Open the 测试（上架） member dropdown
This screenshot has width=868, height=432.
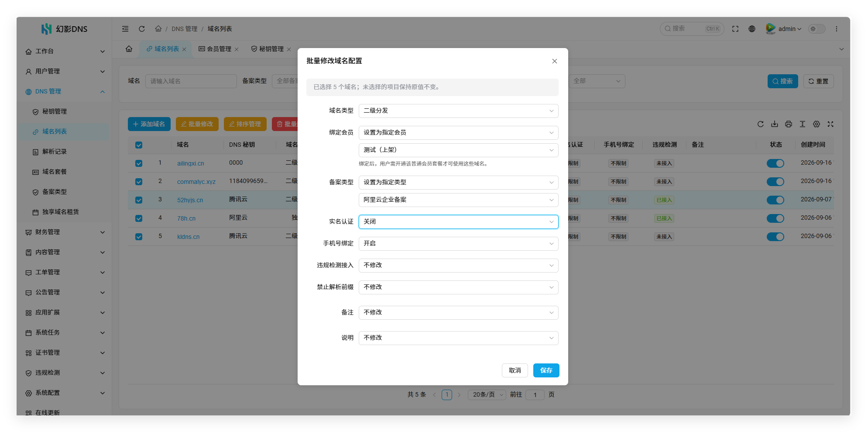pos(458,150)
